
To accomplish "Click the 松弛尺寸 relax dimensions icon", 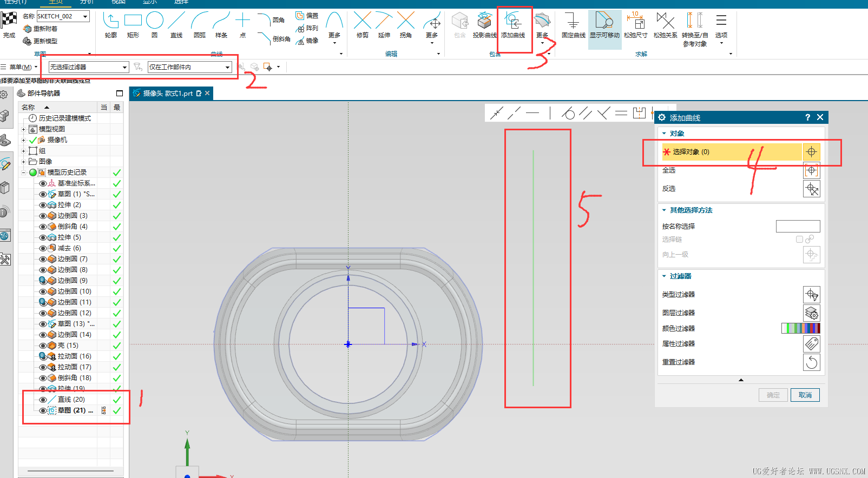I will coord(636,21).
